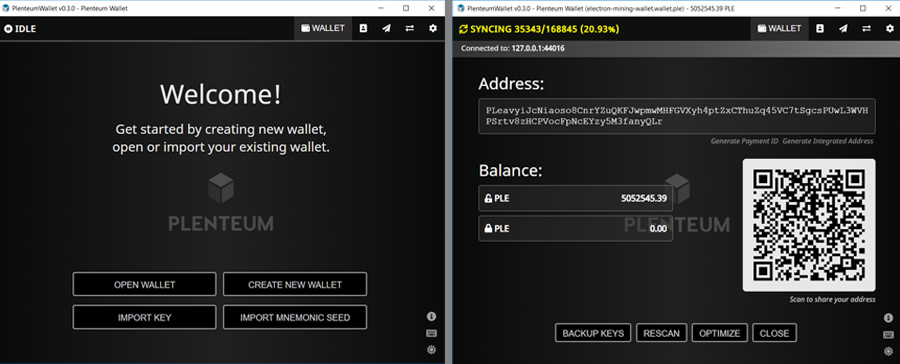Click the QR code image
The width and height of the screenshot is (900, 364).
tap(809, 225)
